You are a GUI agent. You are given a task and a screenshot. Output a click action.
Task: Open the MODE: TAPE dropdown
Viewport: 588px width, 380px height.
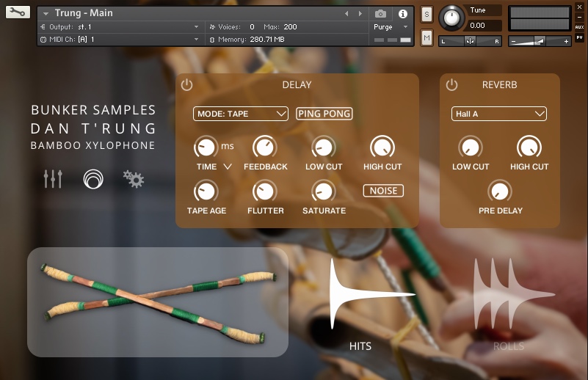241,114
